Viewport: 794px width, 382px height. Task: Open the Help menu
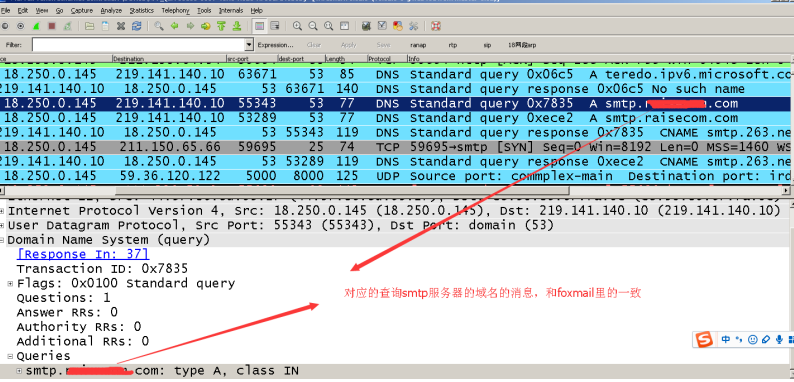click(x=257, y=10)
